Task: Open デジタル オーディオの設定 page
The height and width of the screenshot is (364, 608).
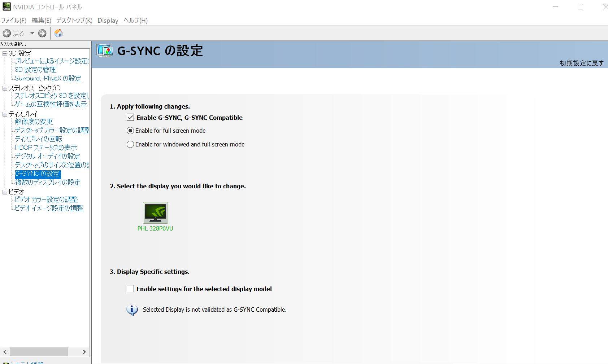Action: [47, 156]
